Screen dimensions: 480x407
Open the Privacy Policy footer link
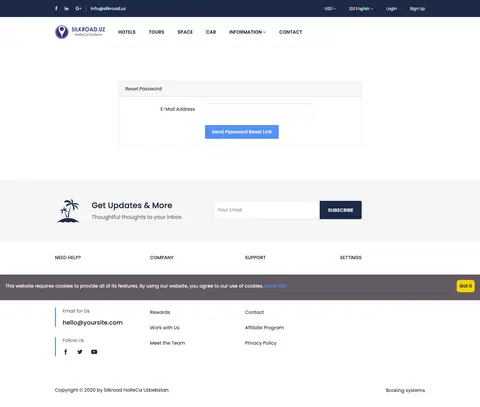click(x=261, y=343)
